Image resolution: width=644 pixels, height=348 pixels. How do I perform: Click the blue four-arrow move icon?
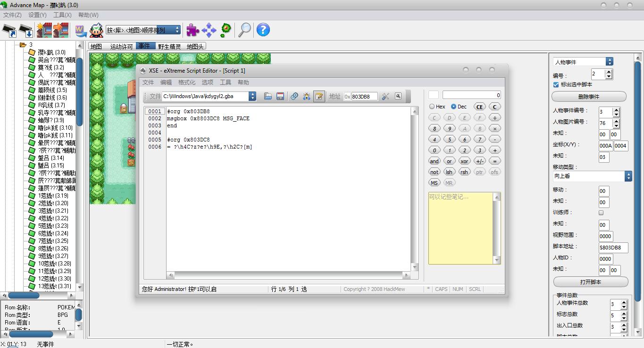pyautogui.click(x=209, y=30)
